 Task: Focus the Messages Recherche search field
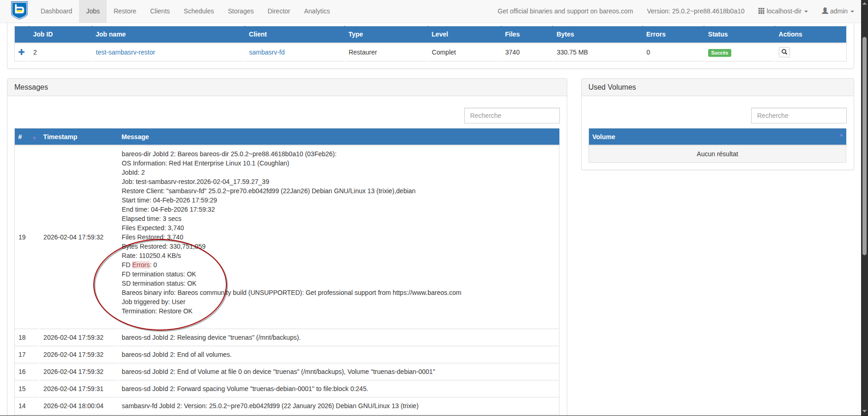(512, 116)
